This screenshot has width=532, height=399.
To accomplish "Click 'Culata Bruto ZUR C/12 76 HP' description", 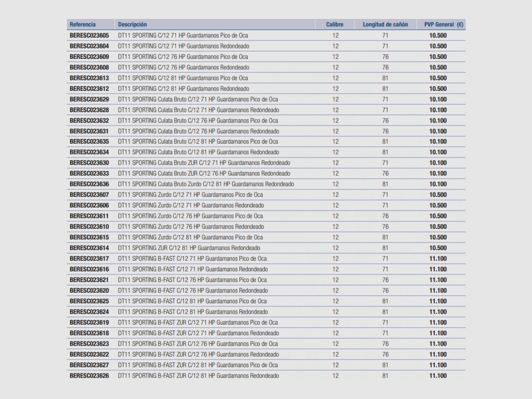I will click(x=204, y=174).
